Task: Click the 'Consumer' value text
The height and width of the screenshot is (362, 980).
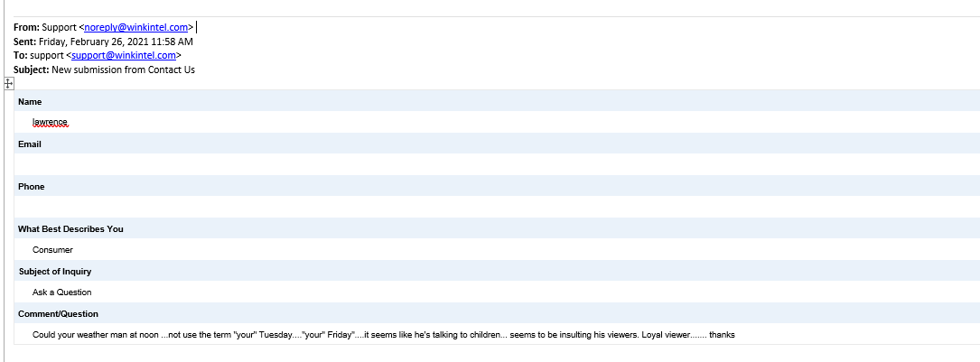Action: coord(52,250)
